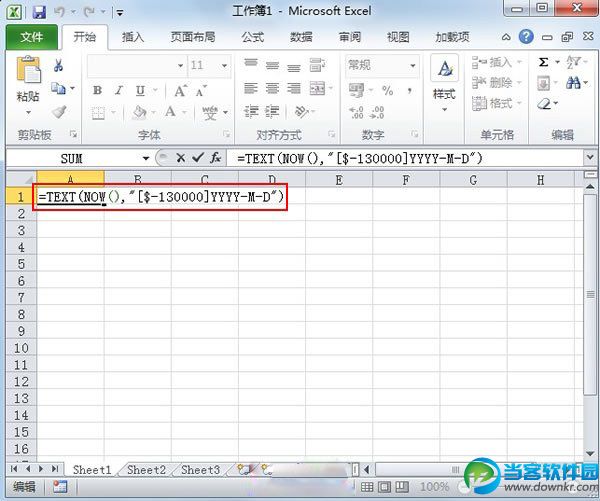Click the Paste clipboard icon
This screenshot has height=501, width=600.
point(28,70)
